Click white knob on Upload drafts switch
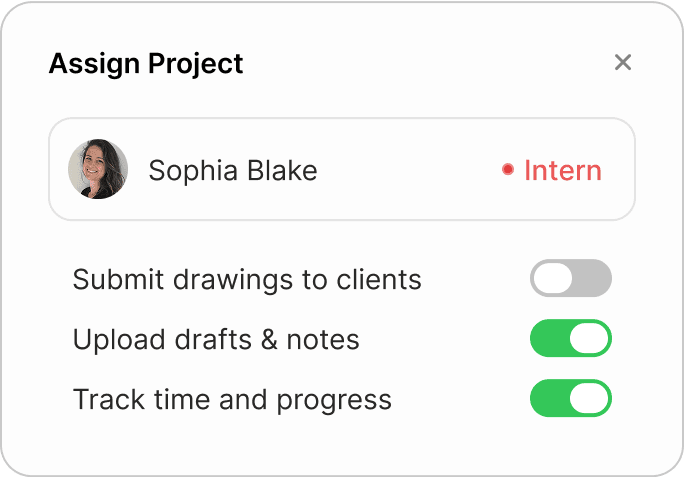Screen dimensions: 684x477 tap(590, 339)
